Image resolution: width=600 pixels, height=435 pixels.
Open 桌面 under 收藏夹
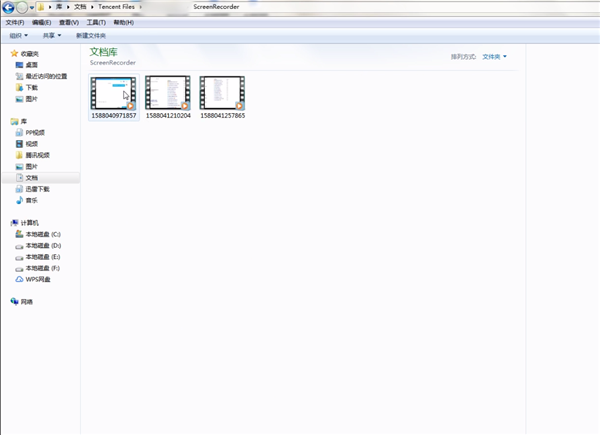26,65
